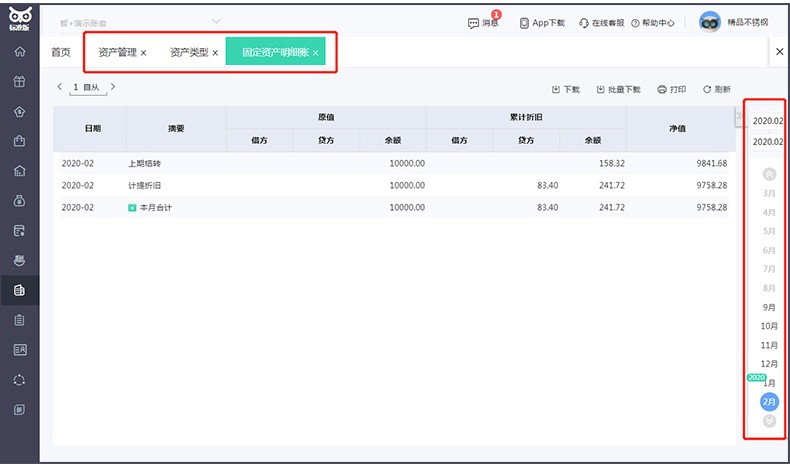Select the 固定资产明细账 tab

275,52
